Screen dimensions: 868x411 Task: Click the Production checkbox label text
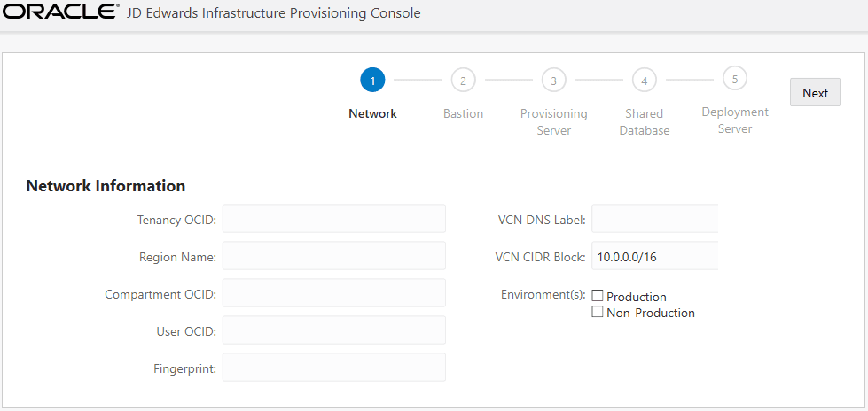[x=637, y=297]
